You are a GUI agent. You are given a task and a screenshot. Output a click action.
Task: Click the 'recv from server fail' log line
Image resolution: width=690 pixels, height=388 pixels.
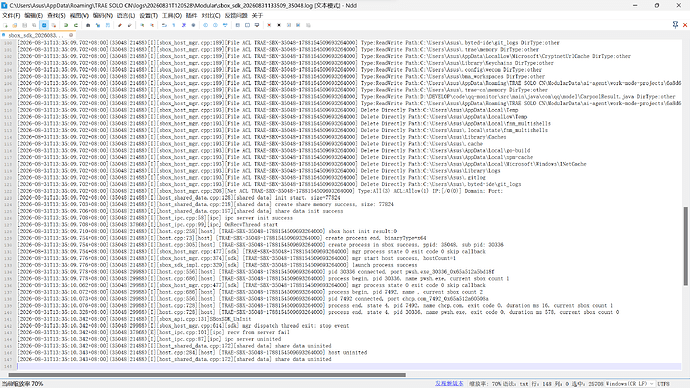(x=154, y=332)
